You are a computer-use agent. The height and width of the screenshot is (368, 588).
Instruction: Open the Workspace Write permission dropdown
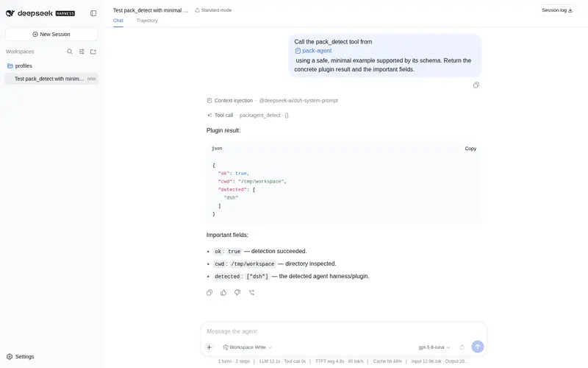[248, 347]
